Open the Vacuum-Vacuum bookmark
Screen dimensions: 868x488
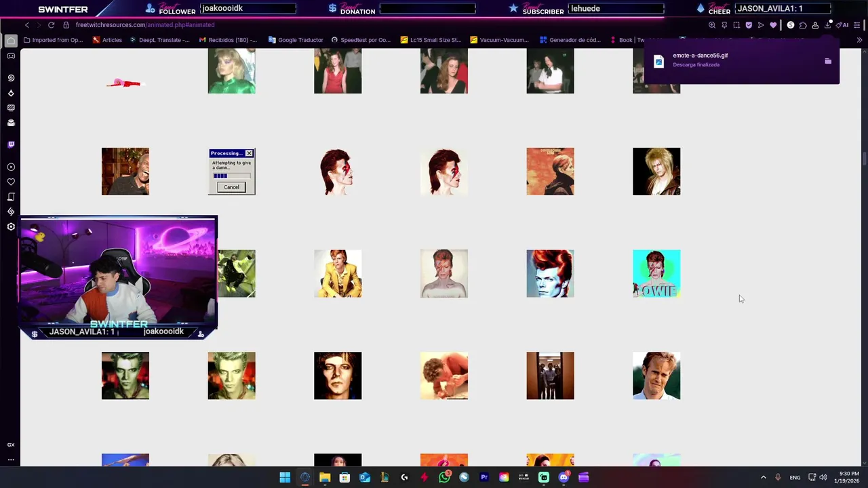[499, 40]
